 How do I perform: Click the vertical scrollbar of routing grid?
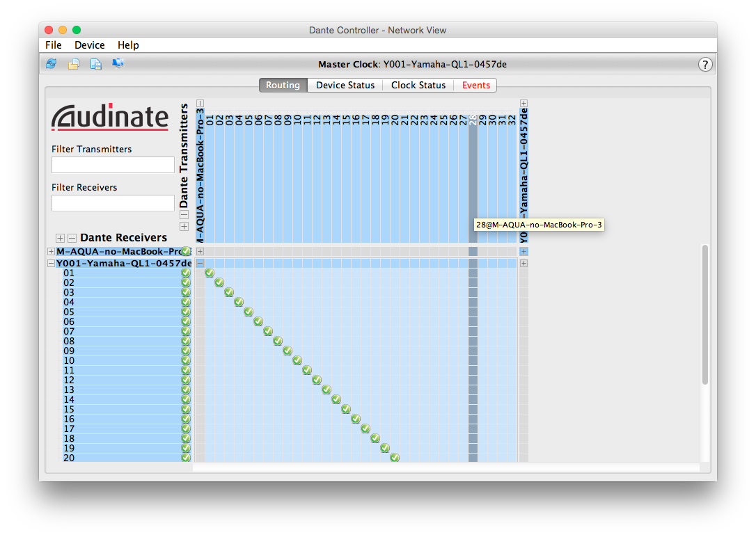point(705,314)
